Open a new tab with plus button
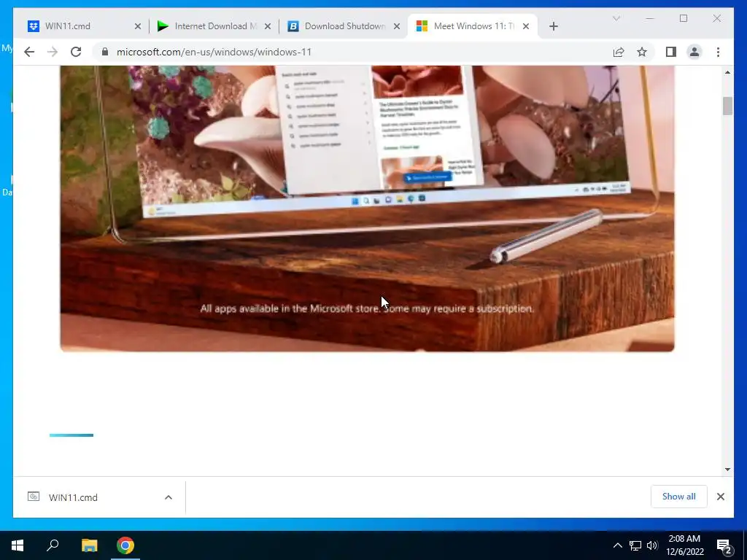Screen dimensions: 747x560 click(553, 26)
